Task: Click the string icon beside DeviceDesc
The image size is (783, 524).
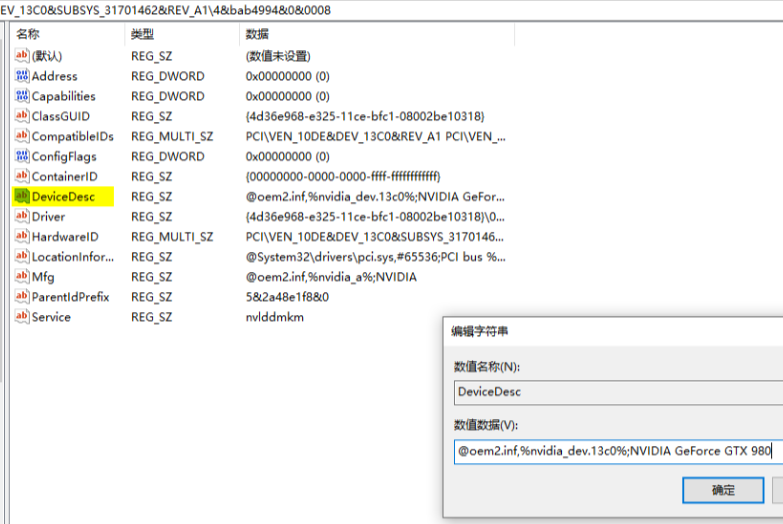Action: 22,196
